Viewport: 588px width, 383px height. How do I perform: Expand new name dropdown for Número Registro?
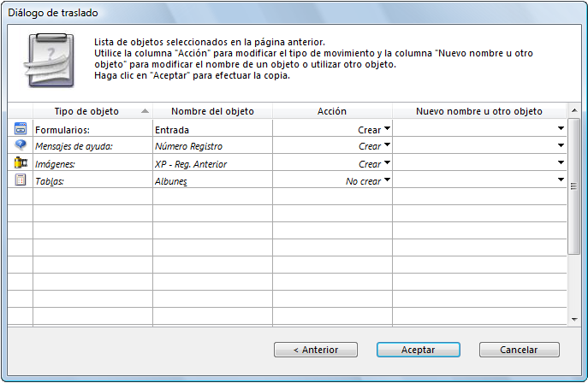(561, 145)
